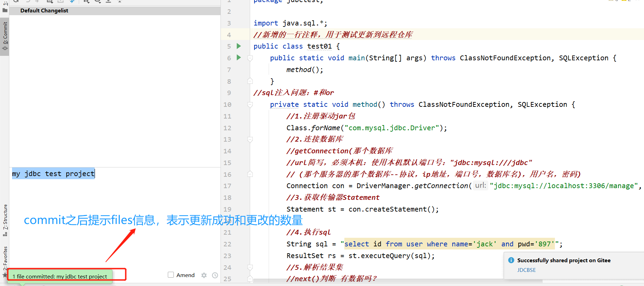Click 'DriverManager' on line 17
Image resolution: width=644 pixels, height=286 pixels.
[383, 186]
